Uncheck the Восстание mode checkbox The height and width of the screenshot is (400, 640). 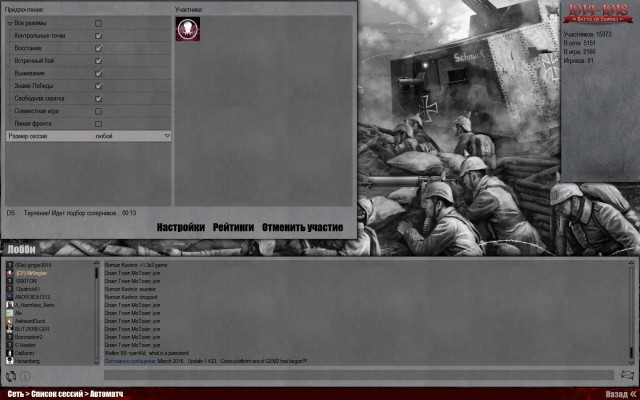(98, 48)
